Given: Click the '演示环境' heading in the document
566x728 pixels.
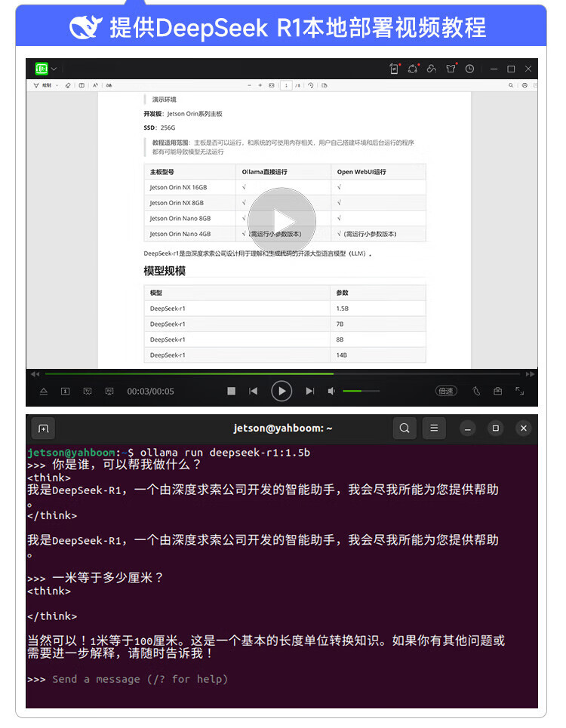Looking at the screenshot, I should coord(164,100).
